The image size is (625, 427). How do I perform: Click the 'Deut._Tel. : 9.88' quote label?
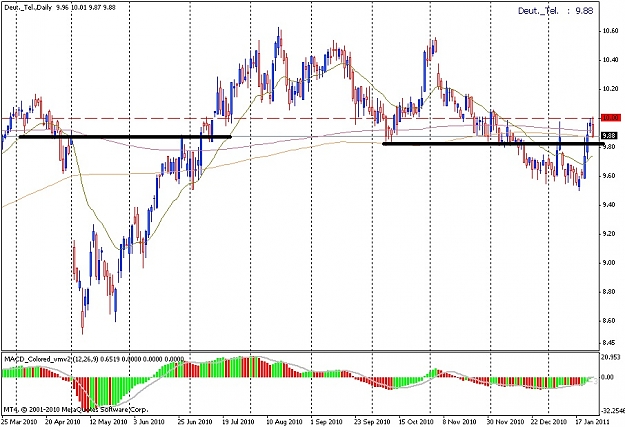556,11
